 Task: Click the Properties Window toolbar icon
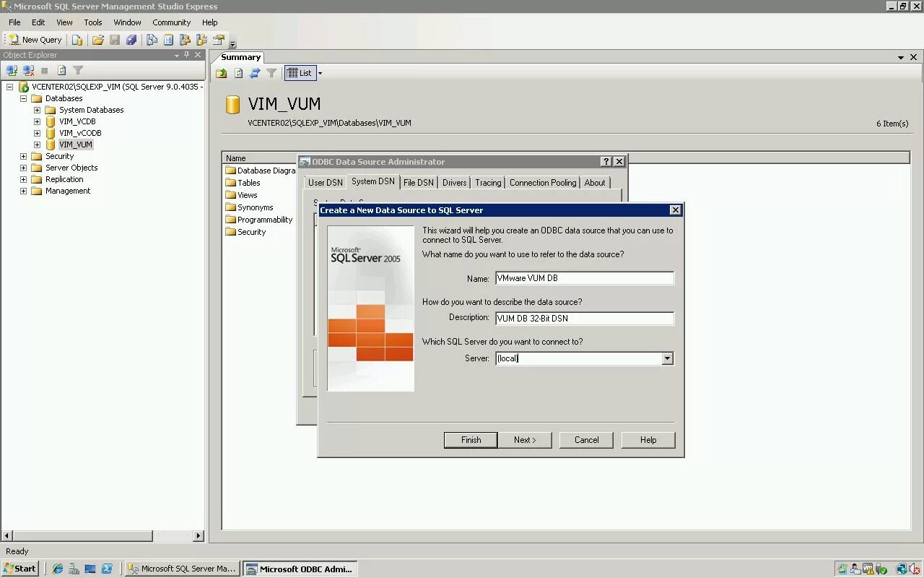click(x=219, y=40)
